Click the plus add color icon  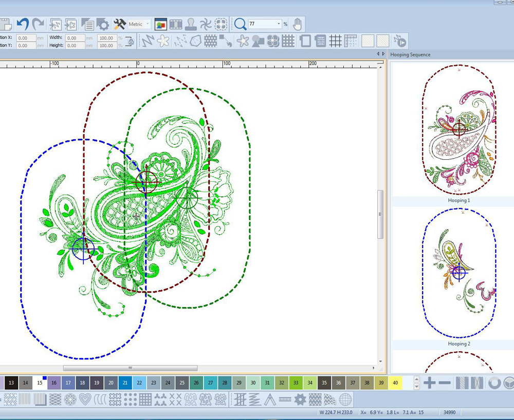point(429,383)
